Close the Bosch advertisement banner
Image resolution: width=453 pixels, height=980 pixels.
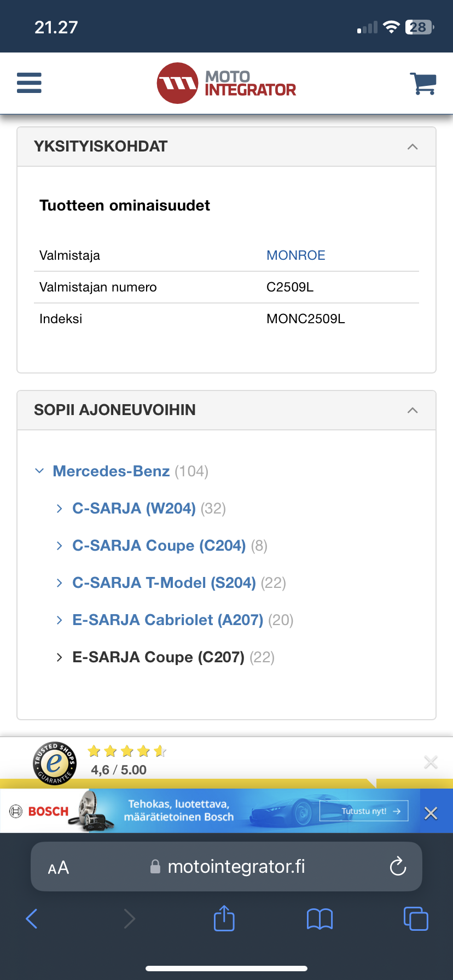(x=431, y=813)
